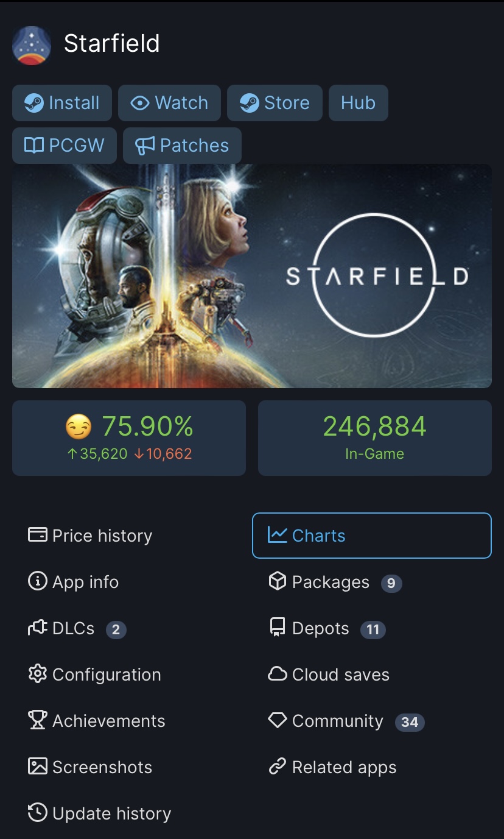The height and width of the screenshot is (839, 504).
Task: Open the PCGW wiki link
Action: (x=65, y=146)
